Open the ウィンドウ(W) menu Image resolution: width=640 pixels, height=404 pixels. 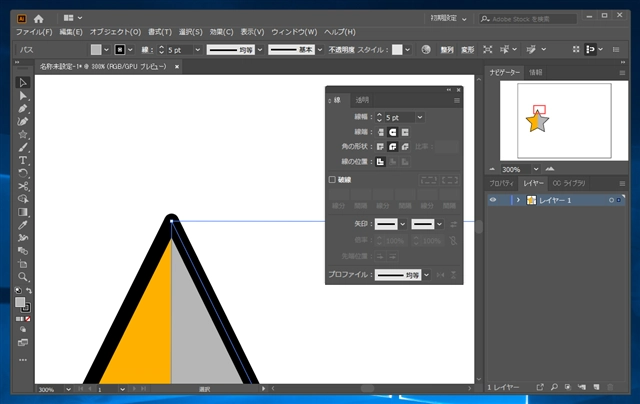294,32
